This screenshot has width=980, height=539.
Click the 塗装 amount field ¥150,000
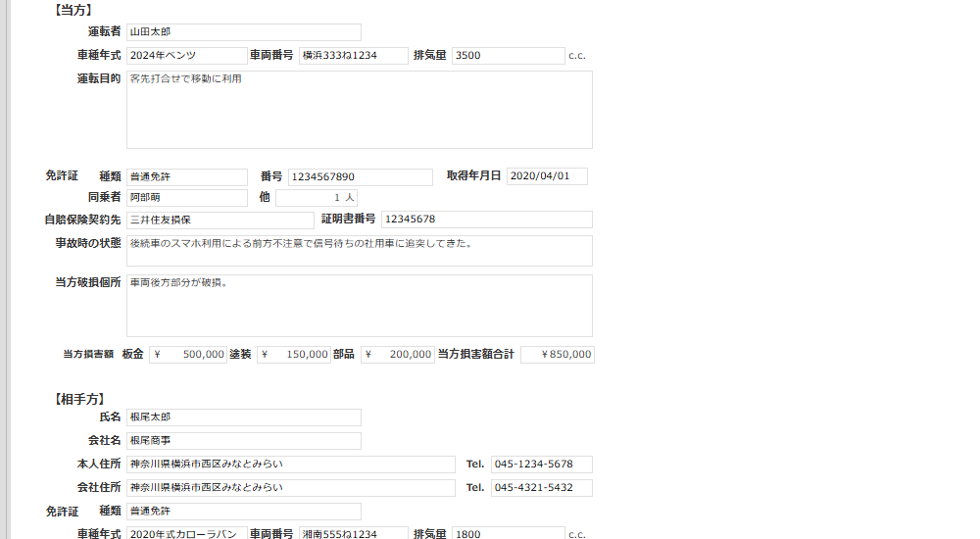pos(294,355)
